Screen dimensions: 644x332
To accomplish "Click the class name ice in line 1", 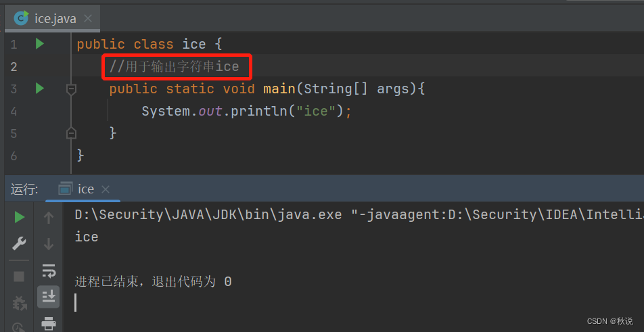I will [194, 44].
